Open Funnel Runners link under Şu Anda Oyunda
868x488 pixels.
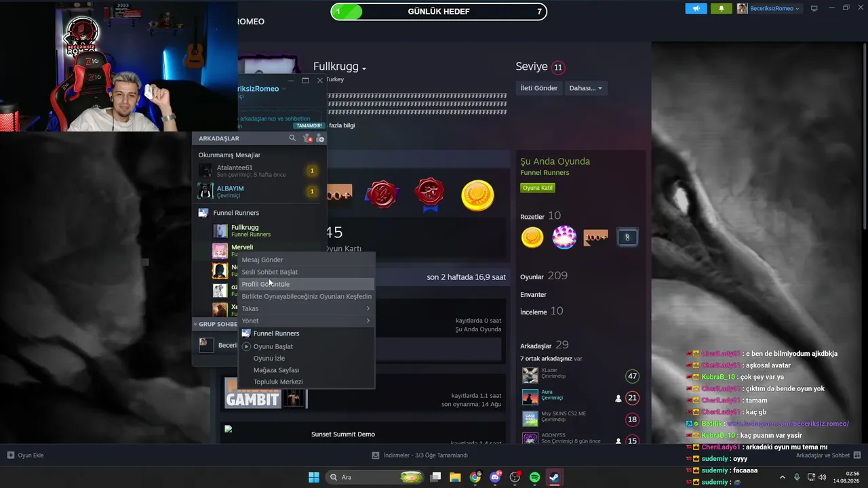pos(545,173)
